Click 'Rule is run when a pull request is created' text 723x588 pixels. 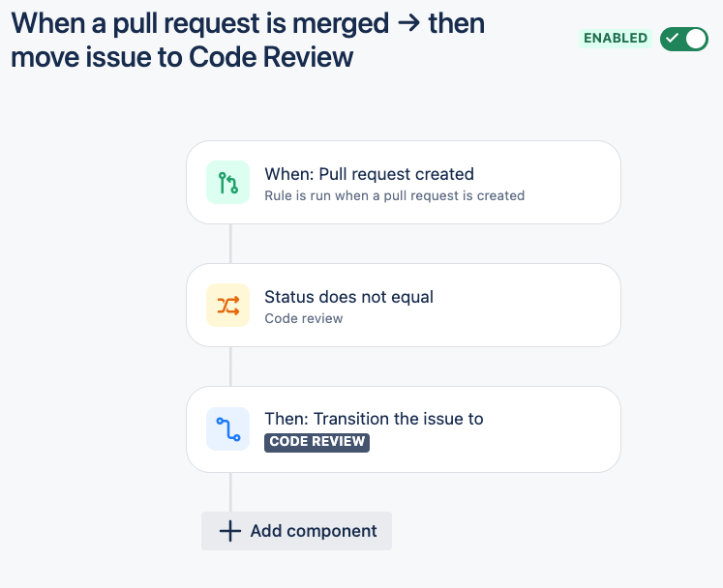[394, 195]
